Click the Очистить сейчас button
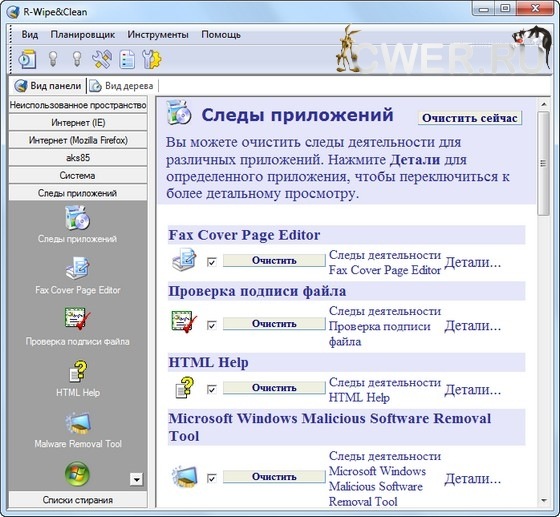Image resolution: width=560 pixels, height=517 pixels. click(470, 118)
